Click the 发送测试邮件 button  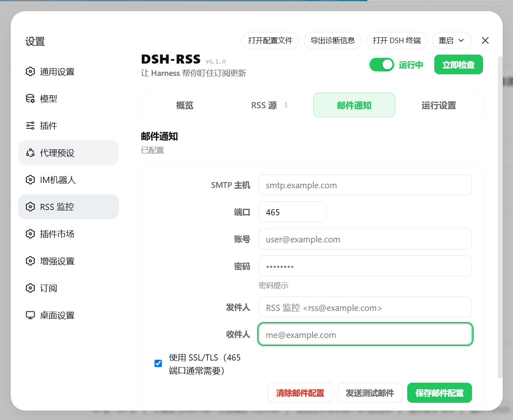click(370, 393)
